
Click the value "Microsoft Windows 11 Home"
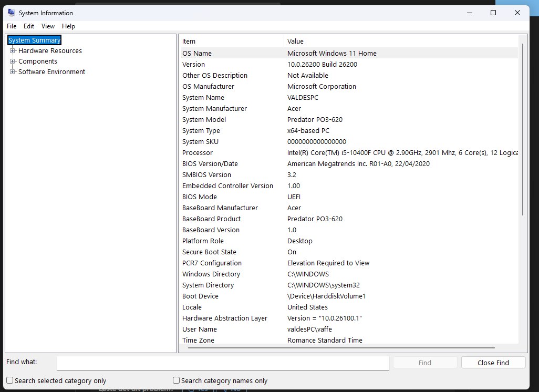[x=331, y=53]
